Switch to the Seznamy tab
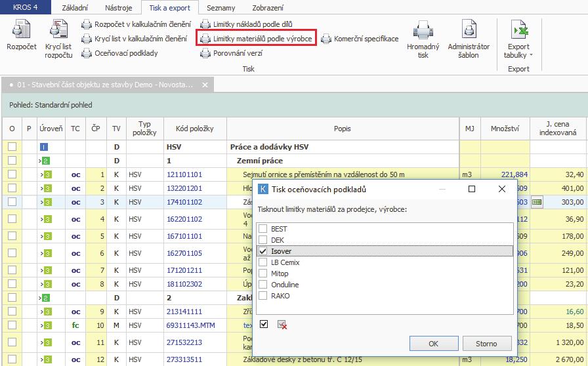The height and width of the screenshot is (366, 588). click(x=221, y=7)
